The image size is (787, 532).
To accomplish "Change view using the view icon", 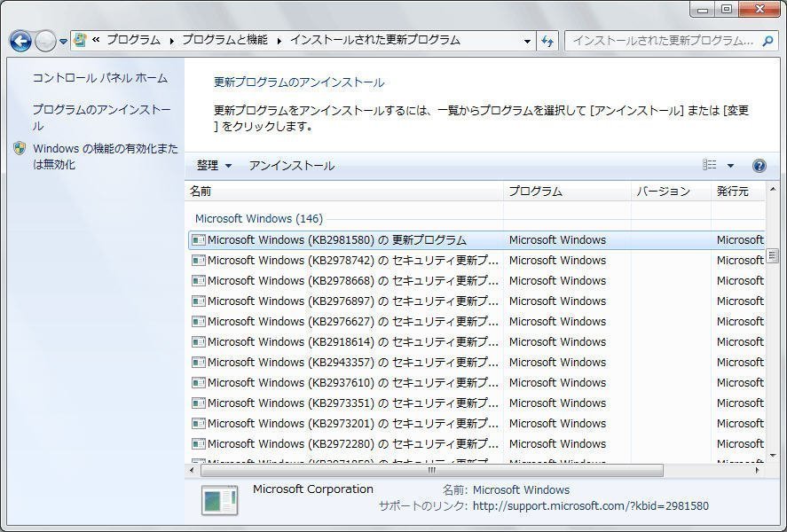I will coord(709,165).
